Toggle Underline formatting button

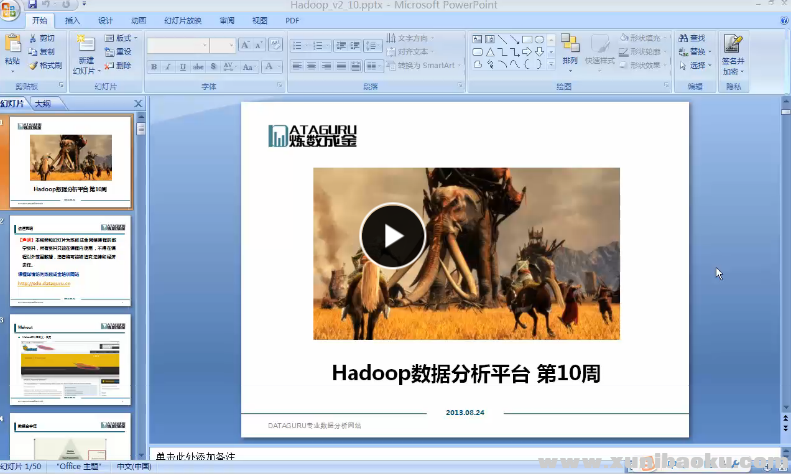pos(182,67)
